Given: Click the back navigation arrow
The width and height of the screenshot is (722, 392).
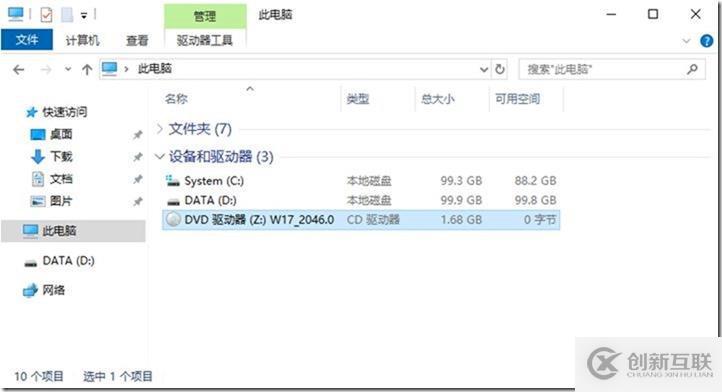Looking at the screenshot, I should coord(18,70).
